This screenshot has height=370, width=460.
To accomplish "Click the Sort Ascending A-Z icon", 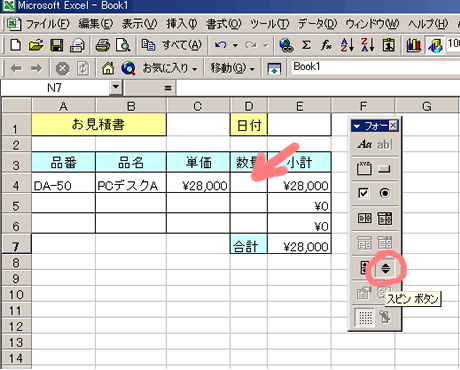I will coord(347,45).
